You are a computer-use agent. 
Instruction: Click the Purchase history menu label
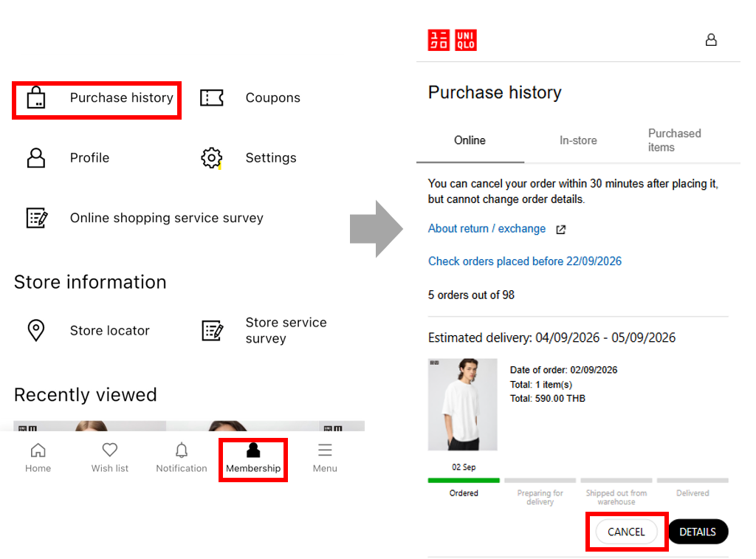click(x=122, y=97)
